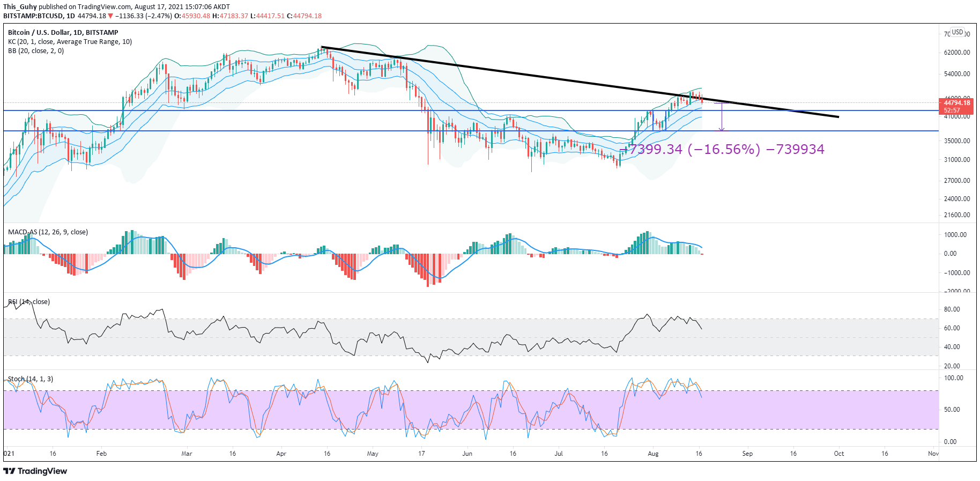The height and width of the screenshot is (481, 980).
Task: Click the Stoch 50.00 axis label
Action: [x=952, y=410]
